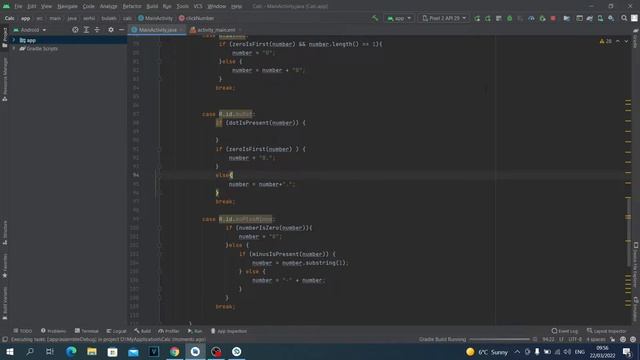Open the Tools menu
This screenshot has height=360, width=640.
182,6
